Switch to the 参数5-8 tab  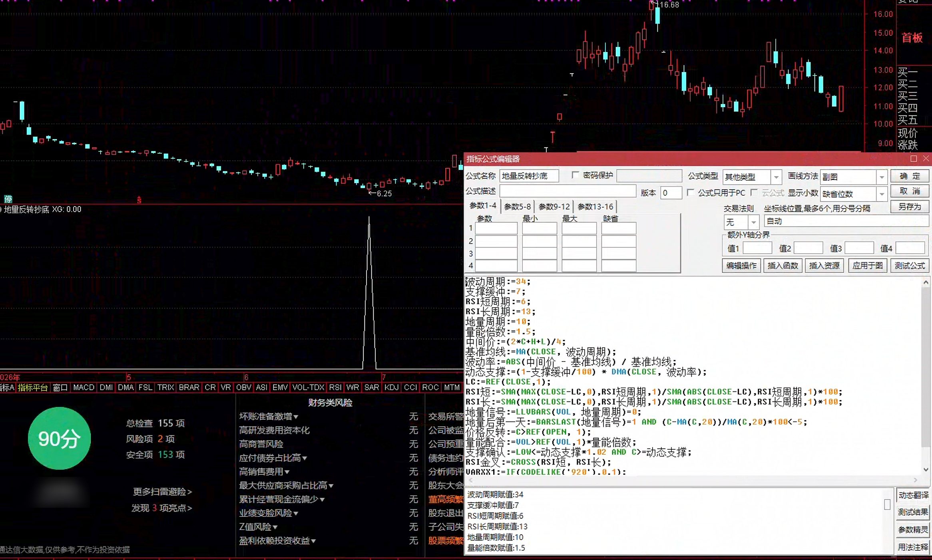(x=517, y=207)
